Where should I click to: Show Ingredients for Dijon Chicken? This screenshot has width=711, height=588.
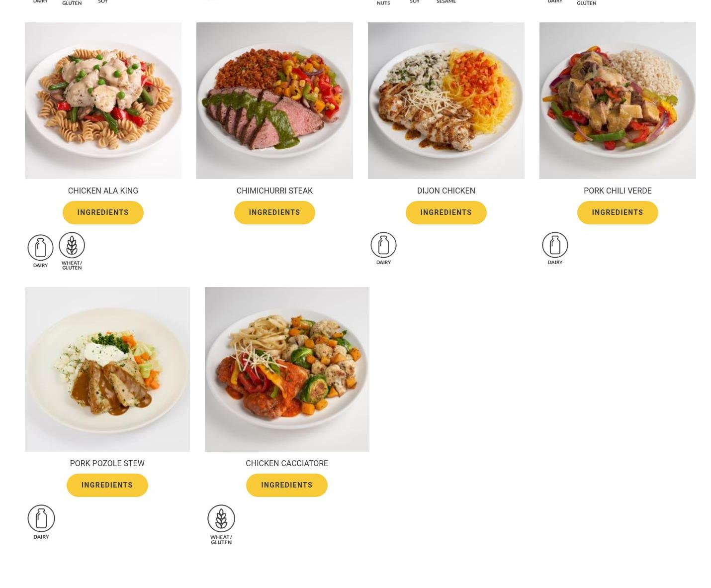point(446,212)
